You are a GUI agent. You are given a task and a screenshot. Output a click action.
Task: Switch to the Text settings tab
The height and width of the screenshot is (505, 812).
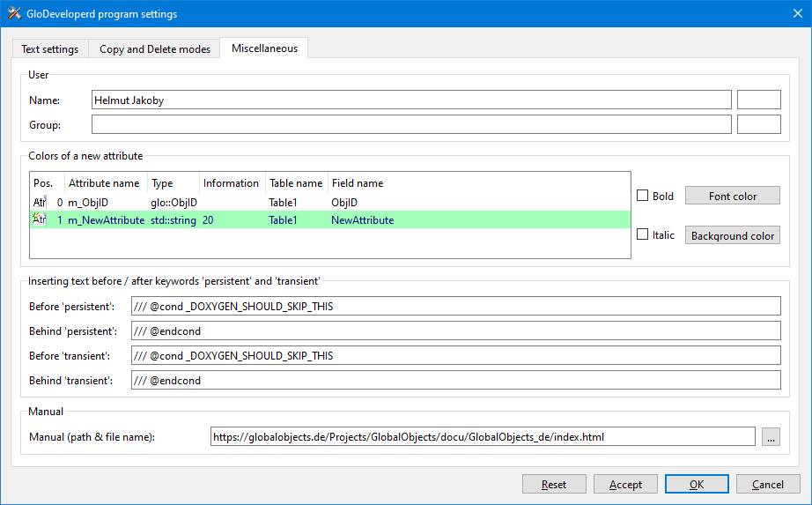49,48
